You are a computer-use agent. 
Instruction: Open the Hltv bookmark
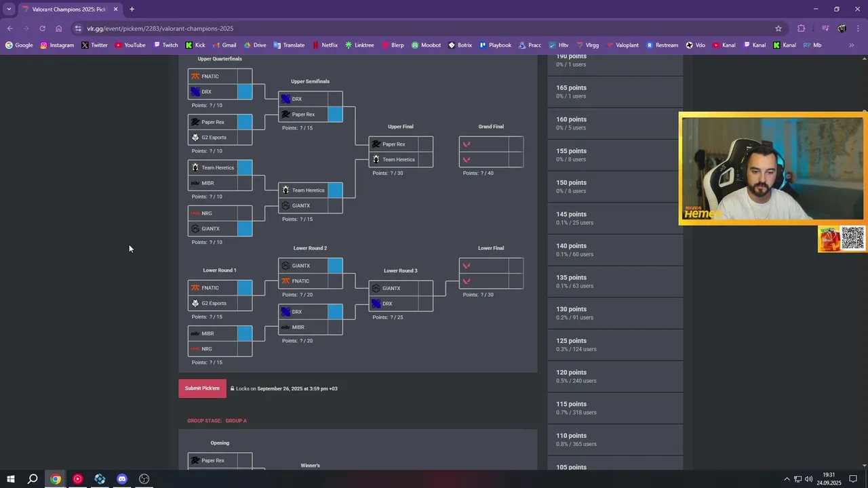(559, 45)
